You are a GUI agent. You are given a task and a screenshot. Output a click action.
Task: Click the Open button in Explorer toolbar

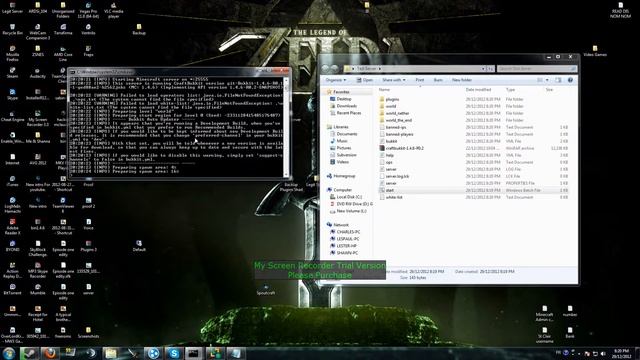click(364, 80)
